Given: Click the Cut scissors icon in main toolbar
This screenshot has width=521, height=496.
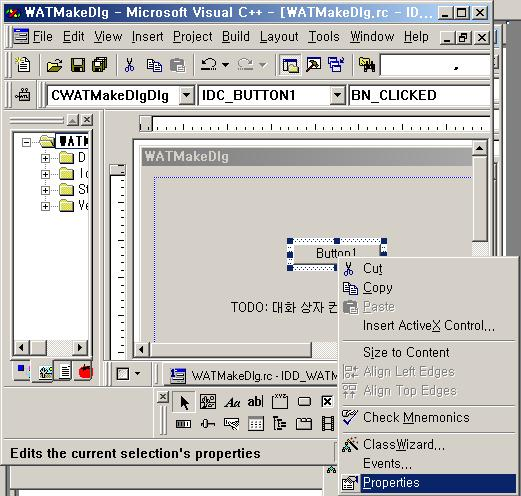Looking at the screenshot, I should pos(129,65).
